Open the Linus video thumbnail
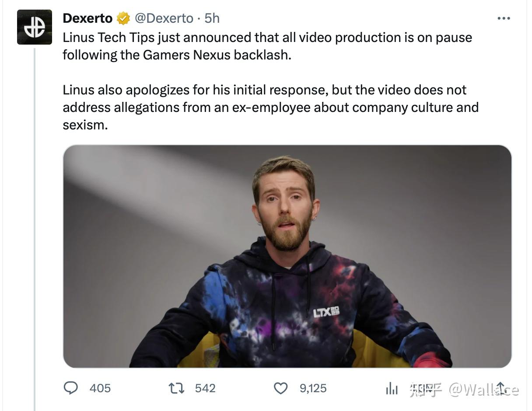 287,256
